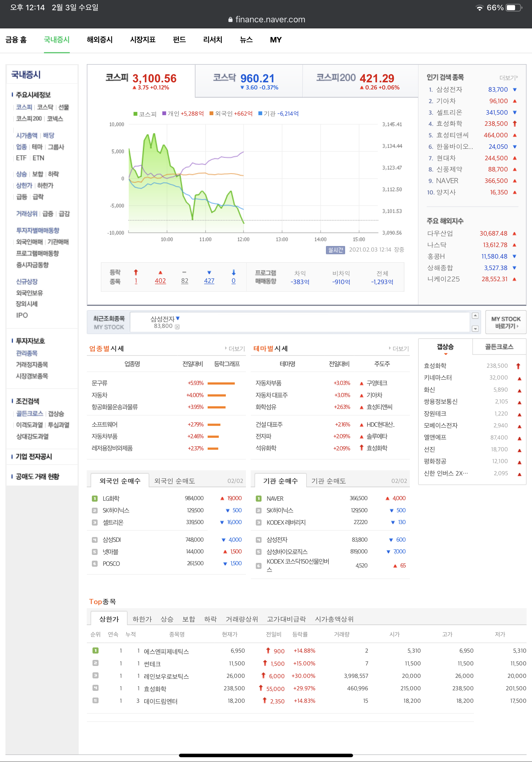Open MY STOCK 바로가기

[x=506, y=322]
